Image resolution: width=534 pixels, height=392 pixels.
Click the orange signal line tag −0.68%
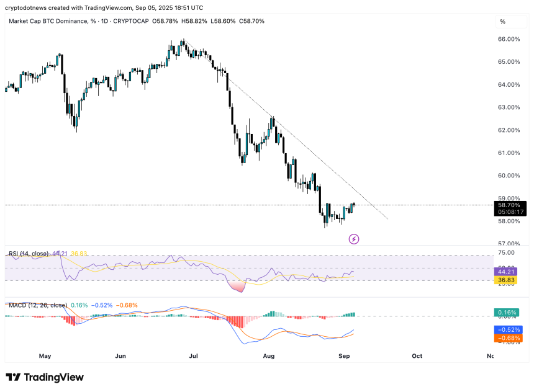click(509, 338)
